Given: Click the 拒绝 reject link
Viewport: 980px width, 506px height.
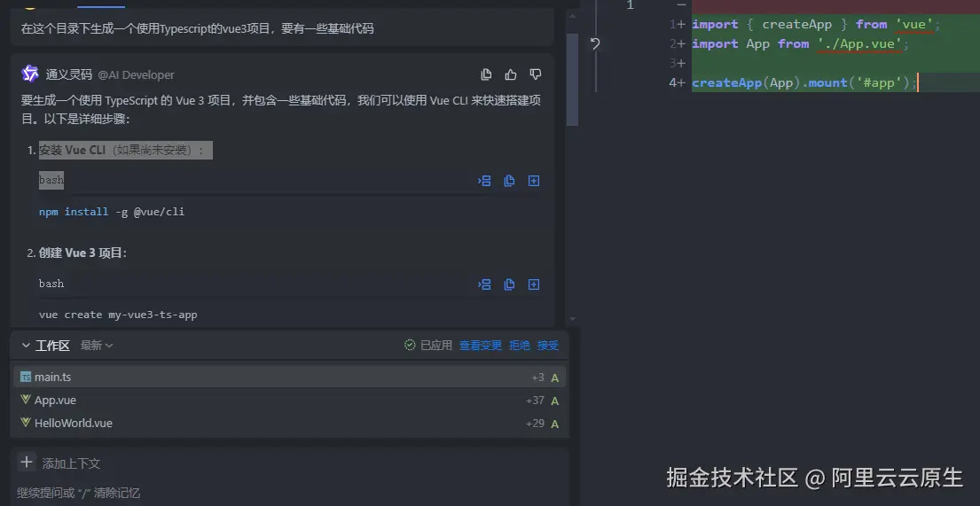Looking at the screenshot, I should click(520, 345).
